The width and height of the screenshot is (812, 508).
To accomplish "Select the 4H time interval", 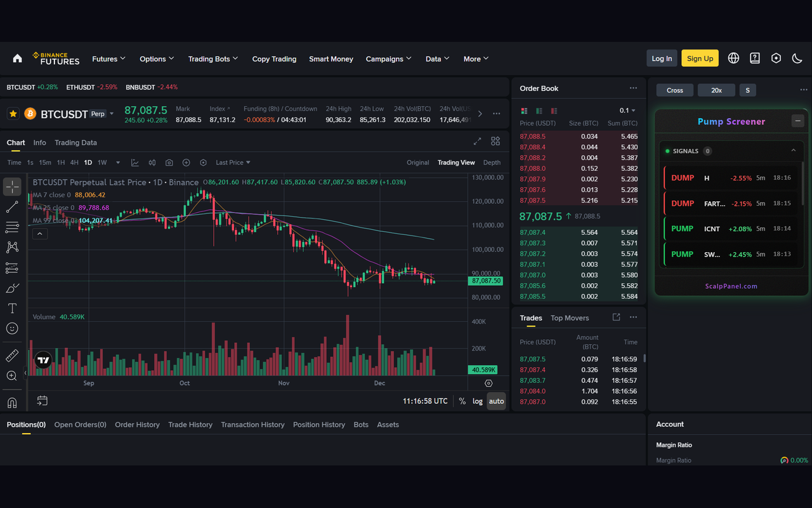I will pyautogui.click(x=74, y=163).
